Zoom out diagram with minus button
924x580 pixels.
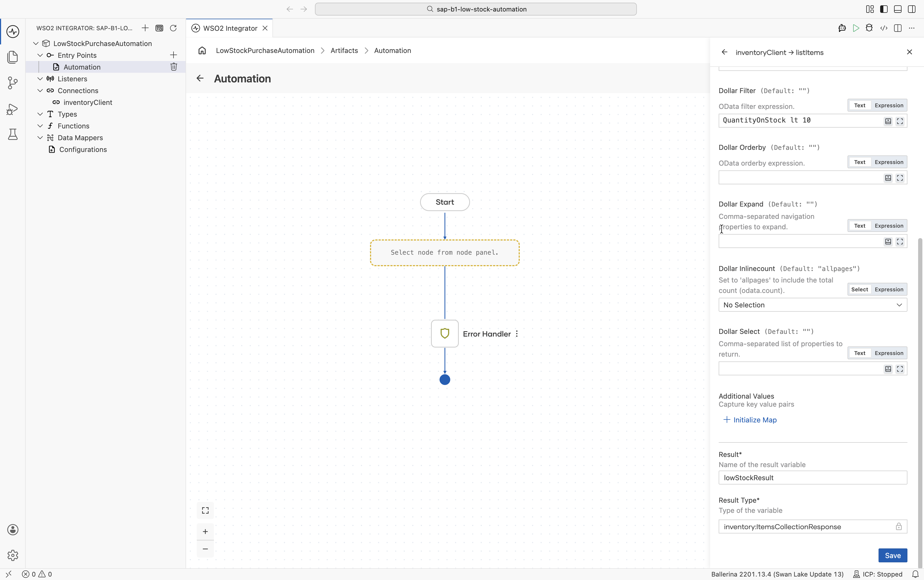[205, 549]
